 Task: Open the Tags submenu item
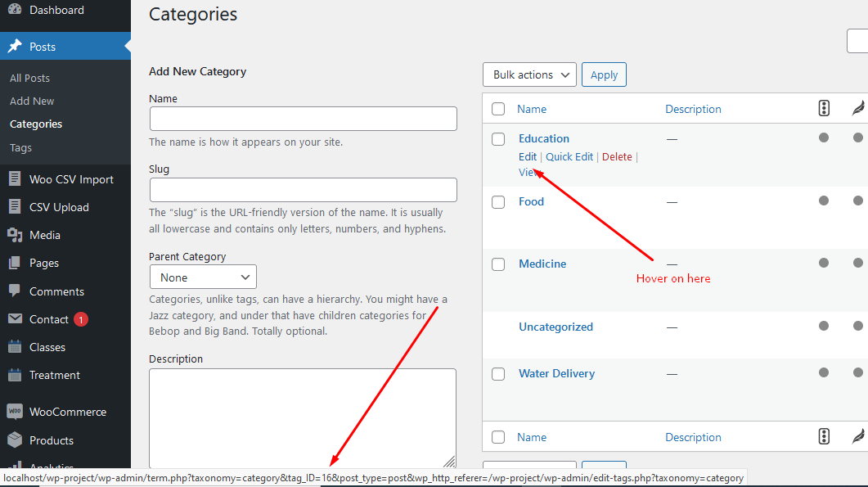pos(20,147)
